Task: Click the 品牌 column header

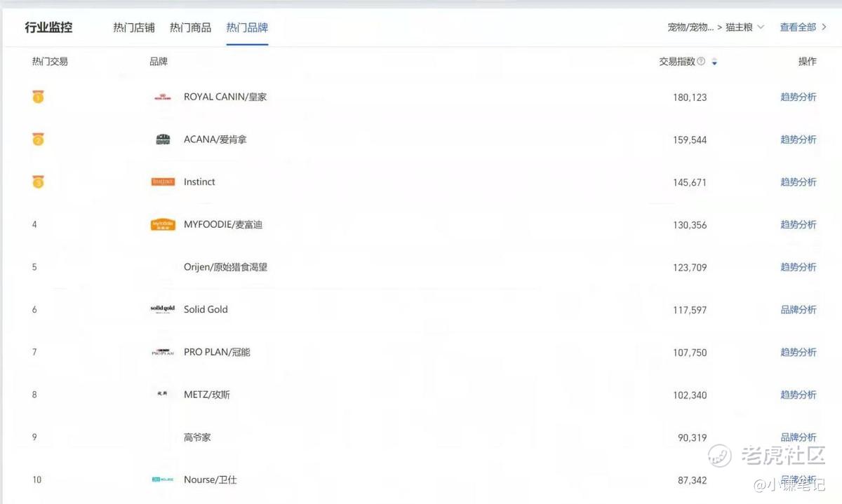Action: tap(159, 62)
